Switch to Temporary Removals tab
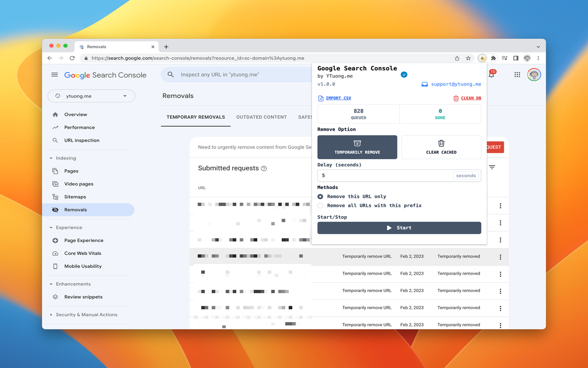588x368 pixels. [x=196, y=117]
